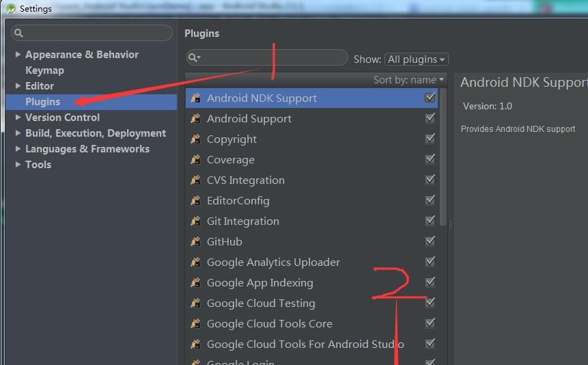
Task: Click the Version: 1.0 text
Action: tap(488, 106)
